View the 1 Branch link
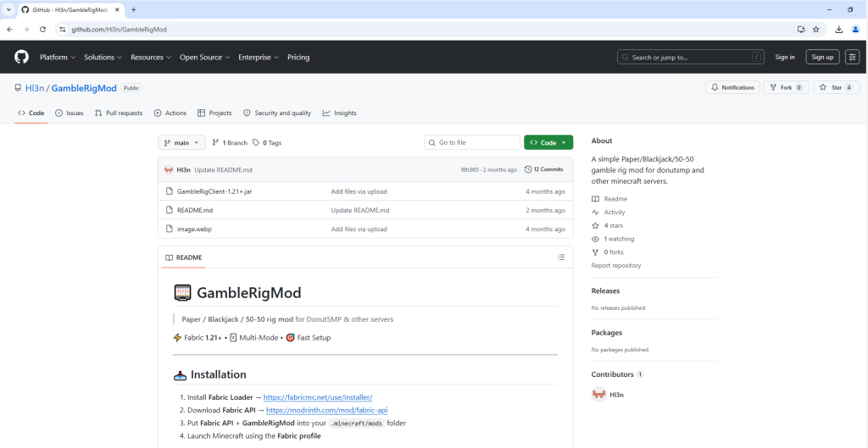Screen dimensions: 868x448 230,142
